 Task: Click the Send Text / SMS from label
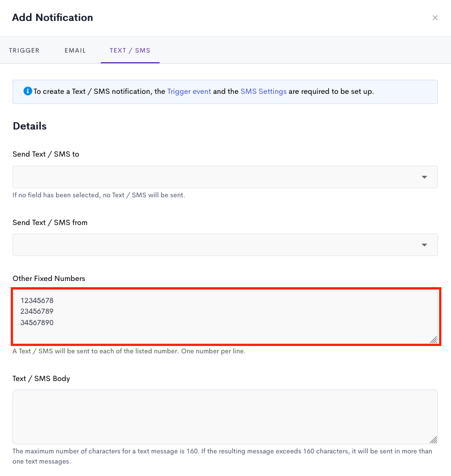[x=50, y=223]
